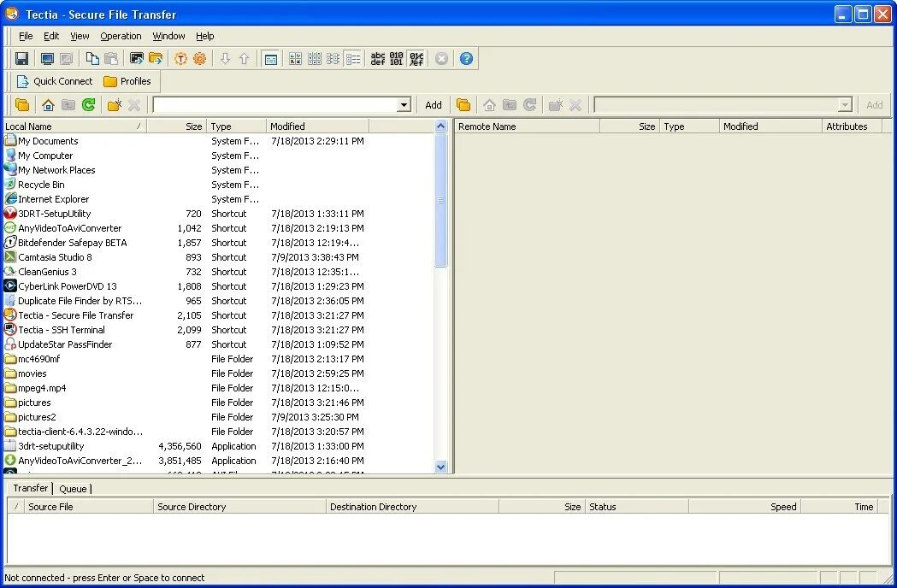Screen dimensions: 897x588
Task: Select Binary transfer mode (010 101)
Action: [x=397, y=58]
